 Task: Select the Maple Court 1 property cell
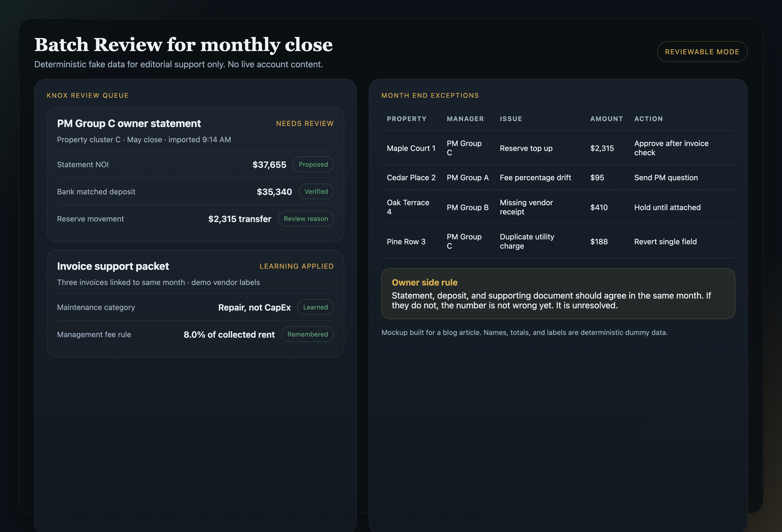pos(411,148)
